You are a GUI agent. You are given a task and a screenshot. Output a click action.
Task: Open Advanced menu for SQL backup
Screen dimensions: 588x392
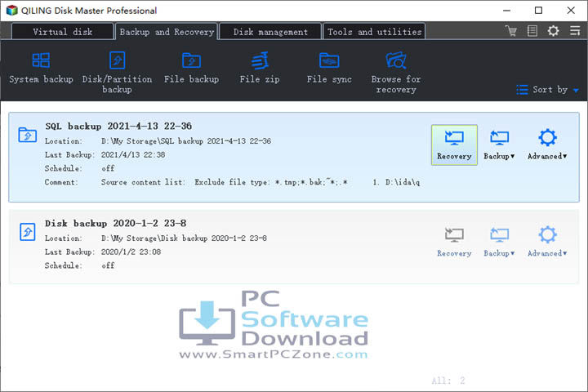(547, 145)
